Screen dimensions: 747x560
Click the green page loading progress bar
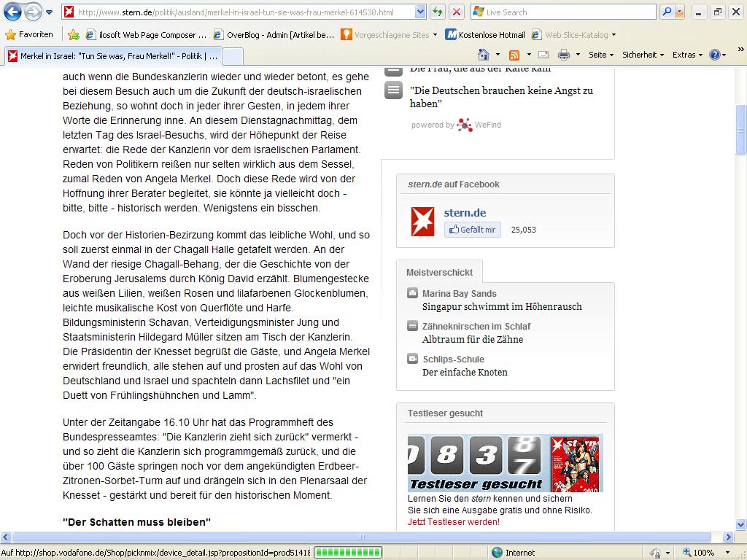click(348, 553)
